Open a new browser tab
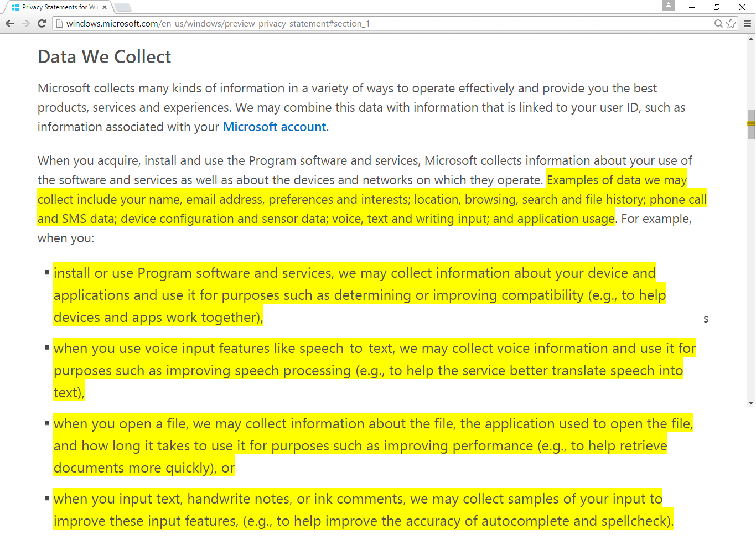Viewport: 756px width, 550px height. pos(122,7)
